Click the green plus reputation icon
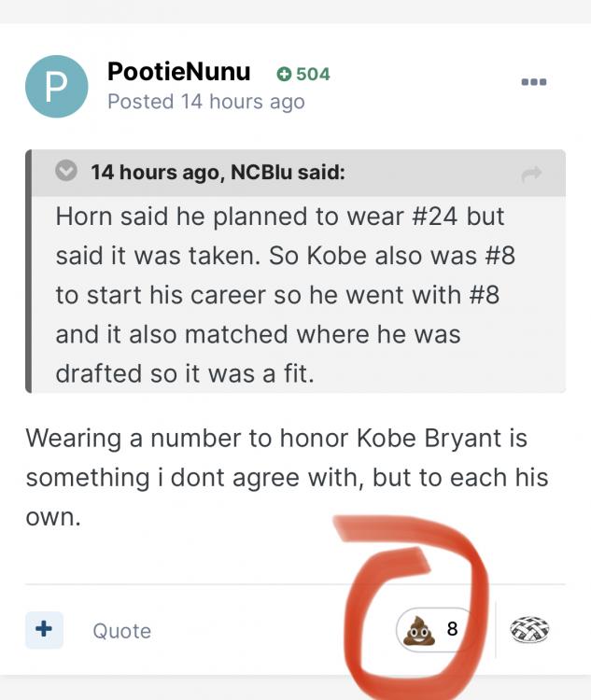591x700 pixels. pyautogui.click(x=285, y=74)
